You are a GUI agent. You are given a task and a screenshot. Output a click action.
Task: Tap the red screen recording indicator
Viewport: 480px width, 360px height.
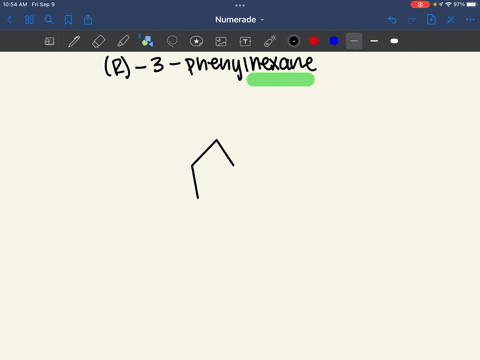click(420, 4)
